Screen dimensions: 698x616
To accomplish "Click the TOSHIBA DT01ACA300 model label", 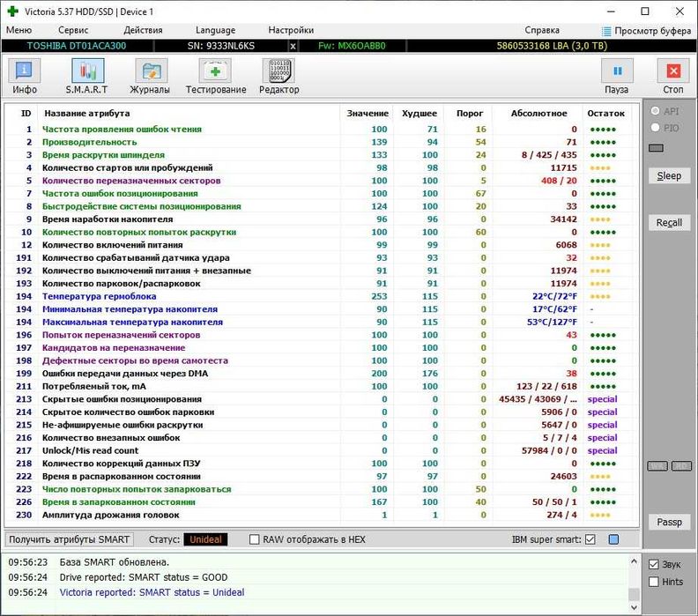I will (x=77, y=46).
